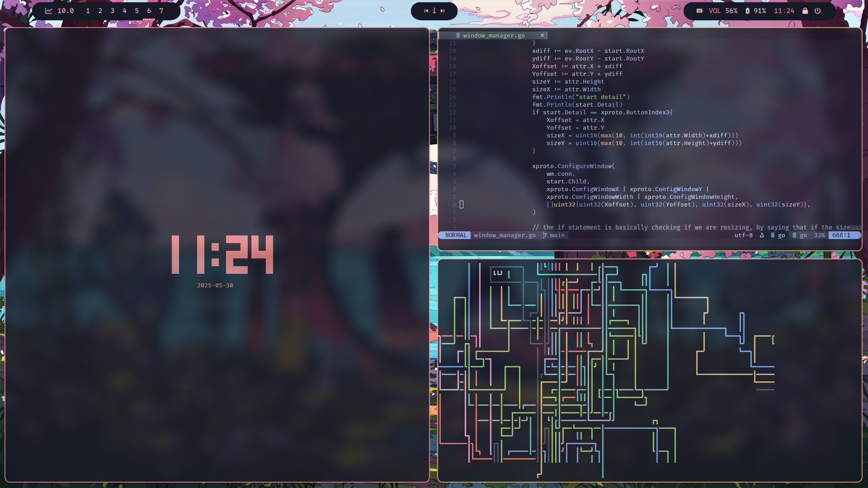The width and height of the screenshot is (868, 488).
Task: Click the first Go filetype icon in statusline
Action: (x=773, y=235)
